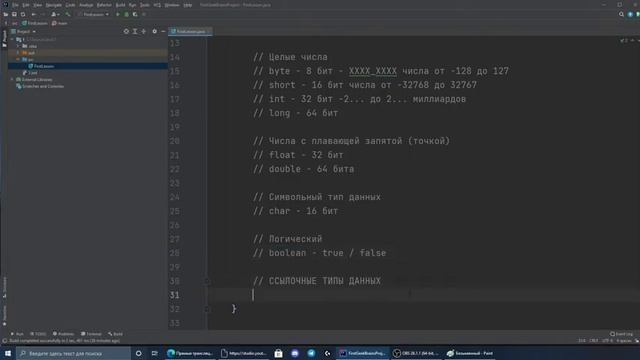Click the Run with Coverage icon
The width and height of the screenshot is (640, 360).
click(135, 14)
